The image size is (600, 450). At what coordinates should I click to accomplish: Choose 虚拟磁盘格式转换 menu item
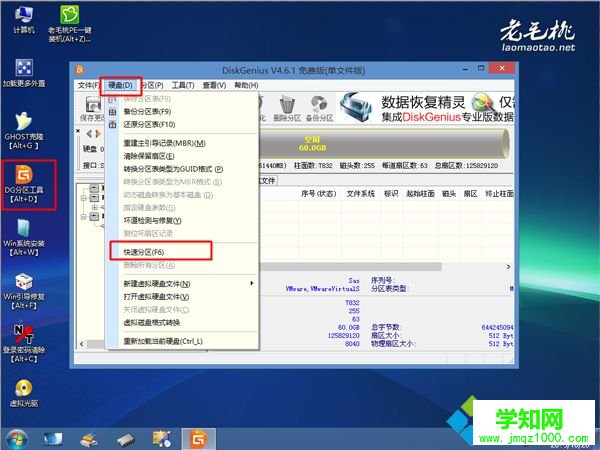click(x=182, y=323)
